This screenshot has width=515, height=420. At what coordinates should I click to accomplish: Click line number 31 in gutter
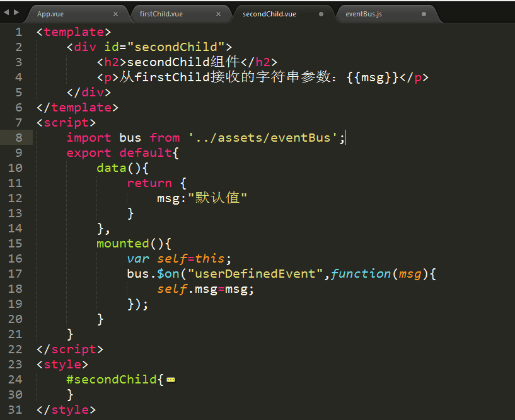tap(15, 410)
